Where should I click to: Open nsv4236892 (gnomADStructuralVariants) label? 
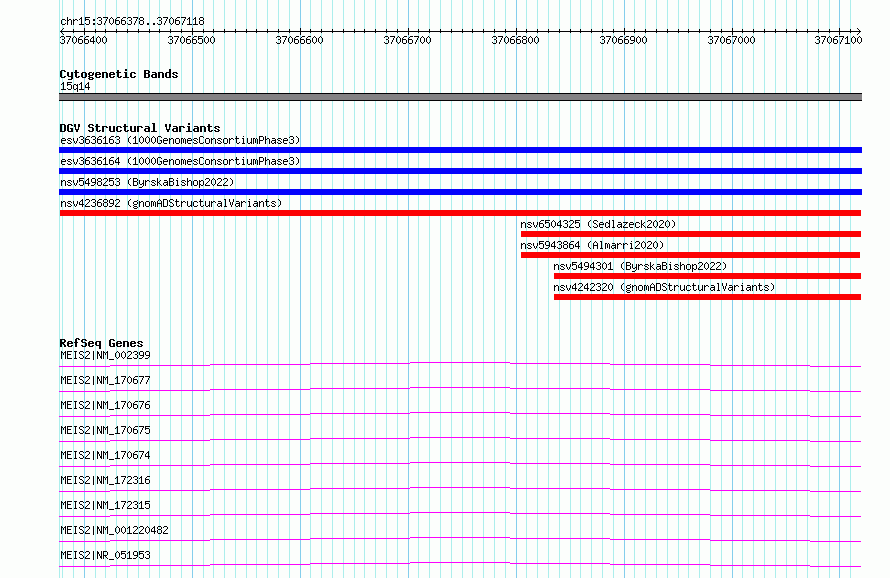171,203
